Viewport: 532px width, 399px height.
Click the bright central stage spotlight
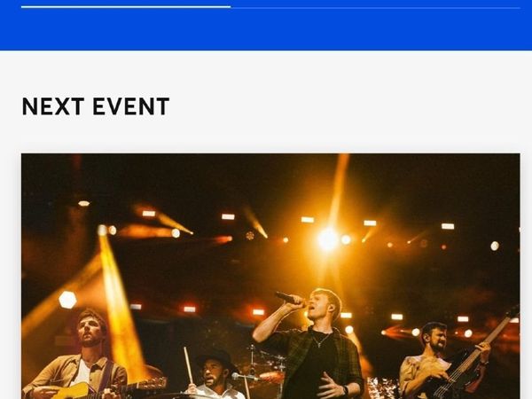point(328,239)
